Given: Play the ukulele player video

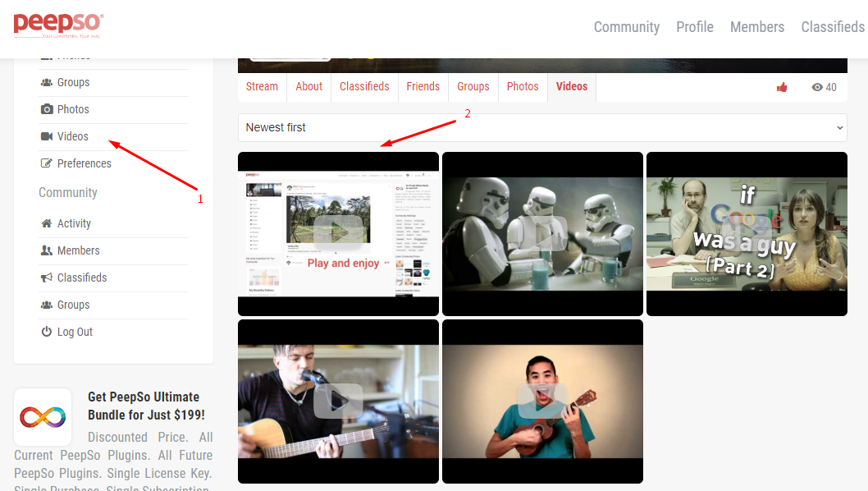Looking at the screenshot, I should tap(542, 402).
